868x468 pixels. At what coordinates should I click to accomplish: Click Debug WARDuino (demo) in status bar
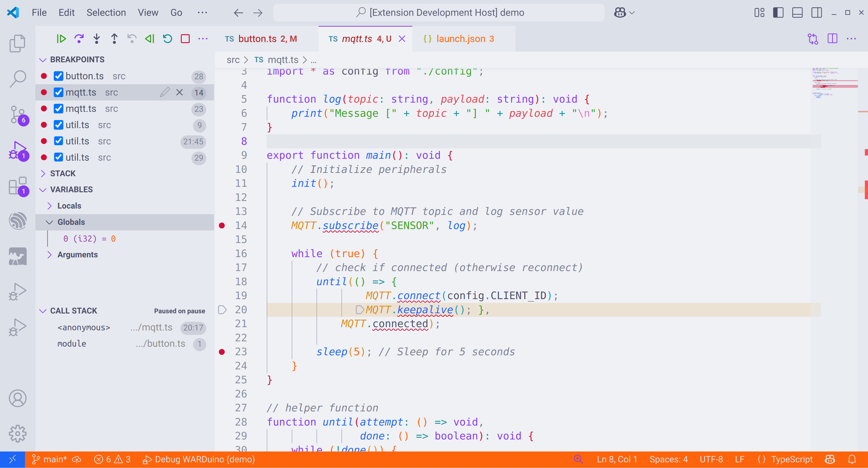pyautogui.click(x=198, y=460)
